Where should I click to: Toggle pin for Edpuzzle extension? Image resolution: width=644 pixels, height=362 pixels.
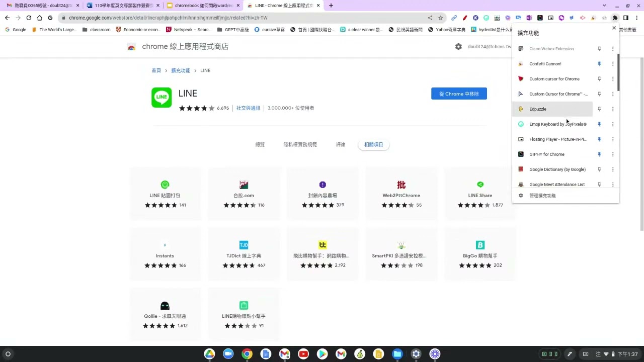(599, 109)
